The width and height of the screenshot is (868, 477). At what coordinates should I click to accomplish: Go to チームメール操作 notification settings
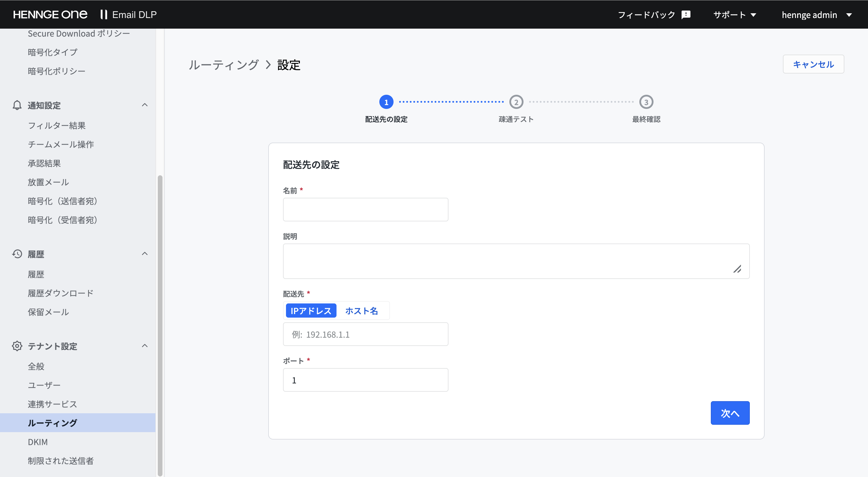coord(61,144)
